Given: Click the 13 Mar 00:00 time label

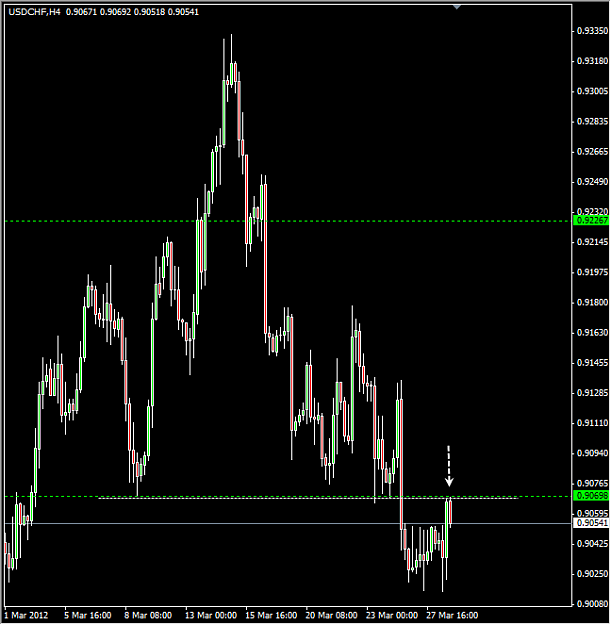Looking at the screenshot, I should (x=210, y=615).
